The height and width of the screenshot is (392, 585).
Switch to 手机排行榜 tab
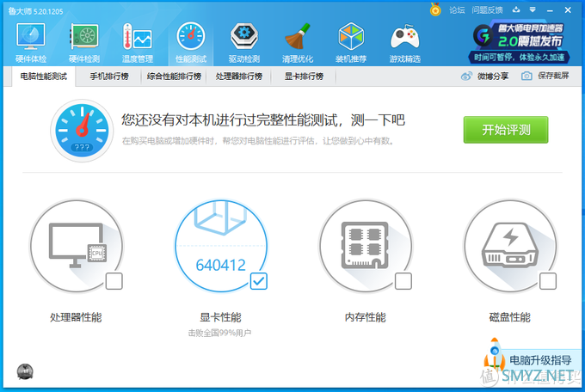click(109, 77)
